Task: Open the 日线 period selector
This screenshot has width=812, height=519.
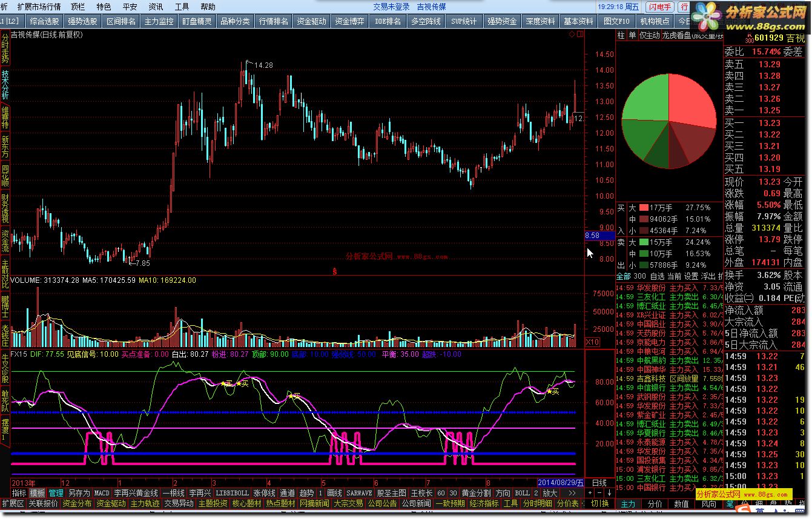Action: (x=599, y=483)
